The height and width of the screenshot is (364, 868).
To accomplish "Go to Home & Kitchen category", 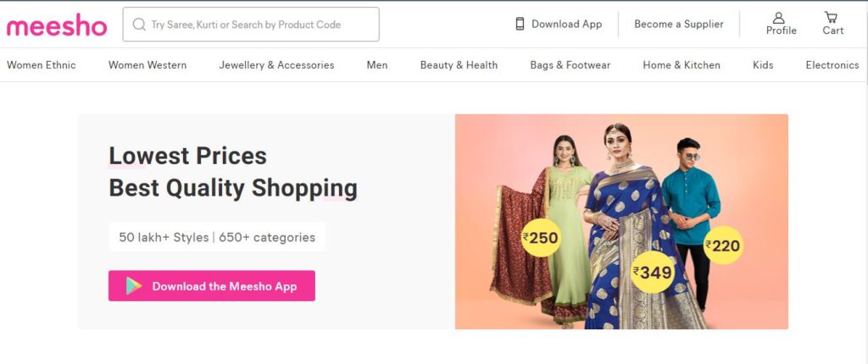I will tap(682, 65).
